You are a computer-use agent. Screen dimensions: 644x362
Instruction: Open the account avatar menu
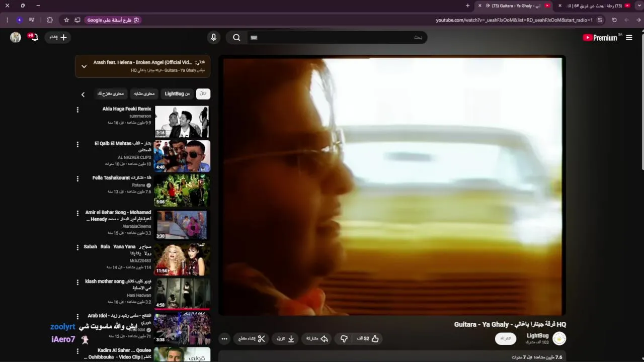16,37
